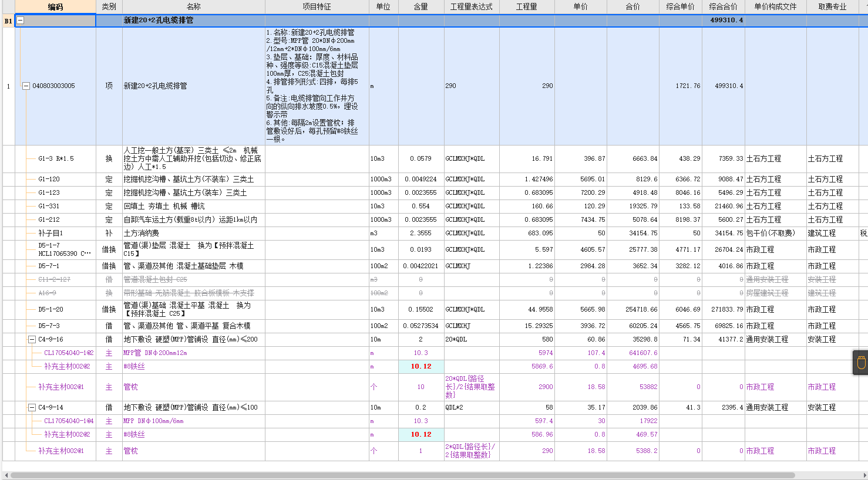Click name cell 自卸汽车运土方 运距1km以内
The height and width of the screenshot is (480, 868).
point(194,219)
